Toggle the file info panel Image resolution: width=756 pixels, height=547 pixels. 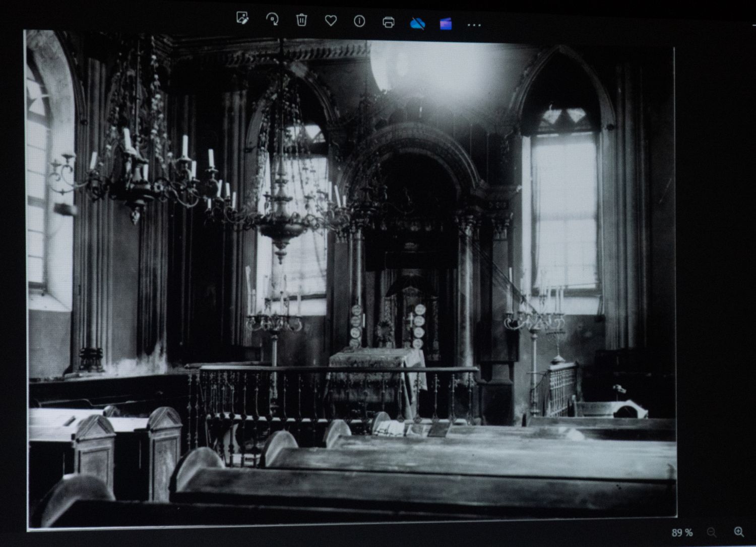[x=359, y=21]
